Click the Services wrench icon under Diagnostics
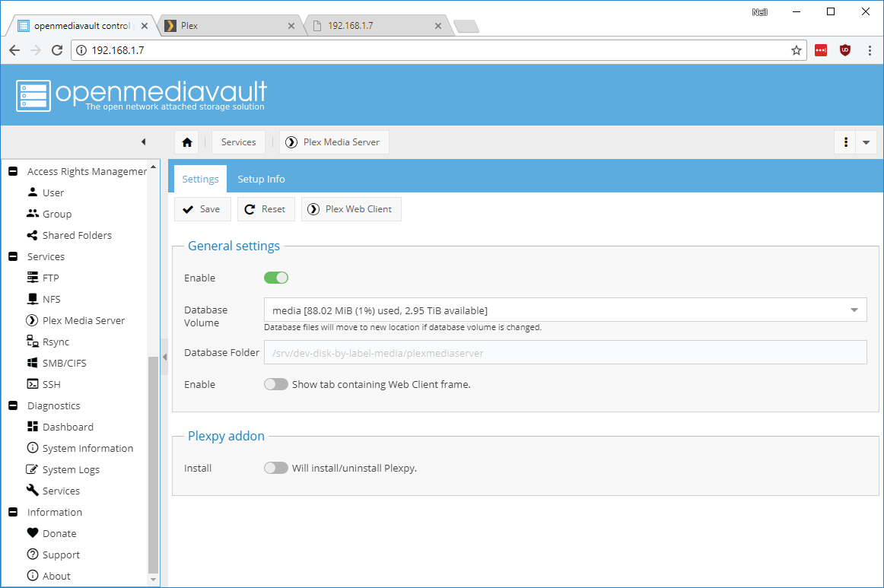The image size is (884, 588). click(x=33, y=491)
